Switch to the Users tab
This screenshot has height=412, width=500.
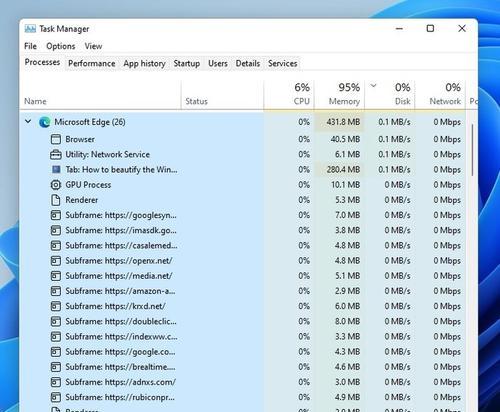point(218,63)
